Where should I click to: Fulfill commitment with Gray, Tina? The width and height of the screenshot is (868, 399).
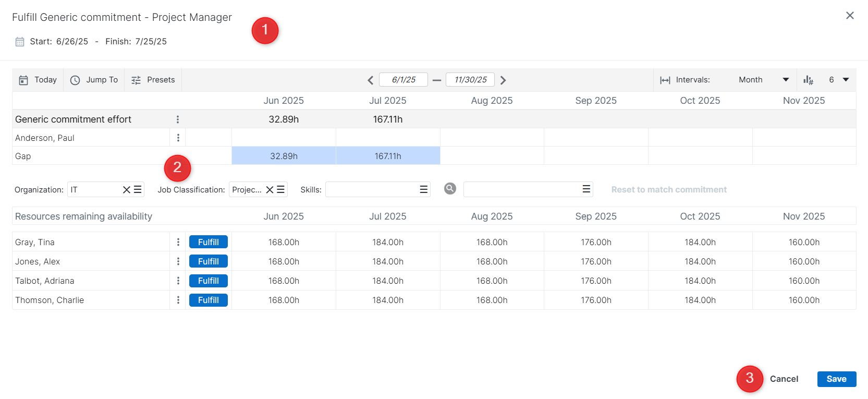(208, 242)
